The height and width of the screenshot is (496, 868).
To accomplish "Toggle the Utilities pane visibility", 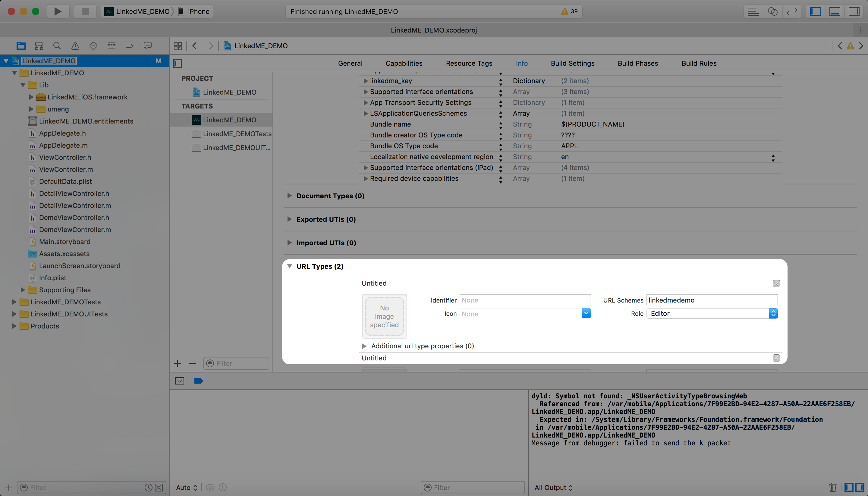I will tap(854, 11).
